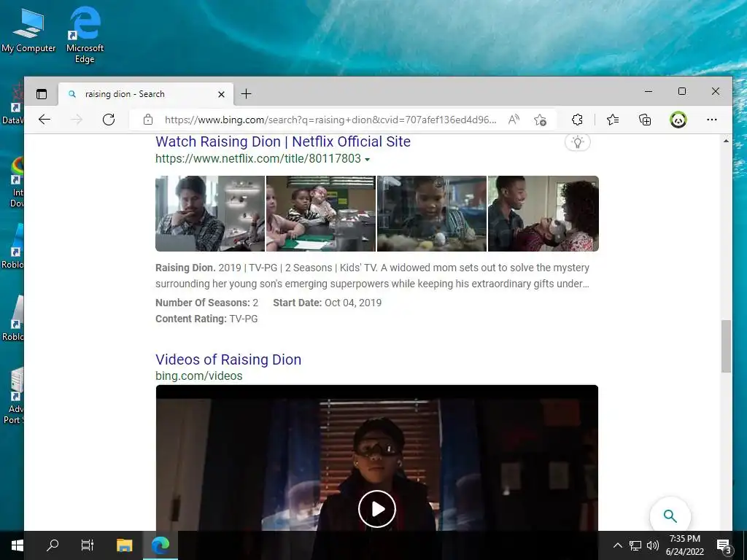The height and width of the screenshot is (560, 747).
Task: Open thumbnail of boy looking at tank
Action: pyautogui.click(x=432, y=214)
